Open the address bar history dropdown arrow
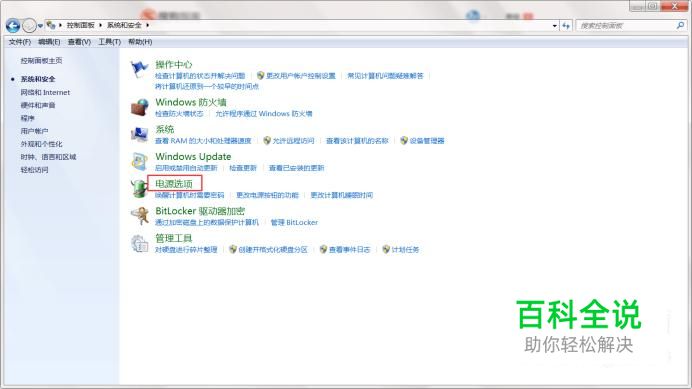The image size is (692, 389). (x=555, y=26)
